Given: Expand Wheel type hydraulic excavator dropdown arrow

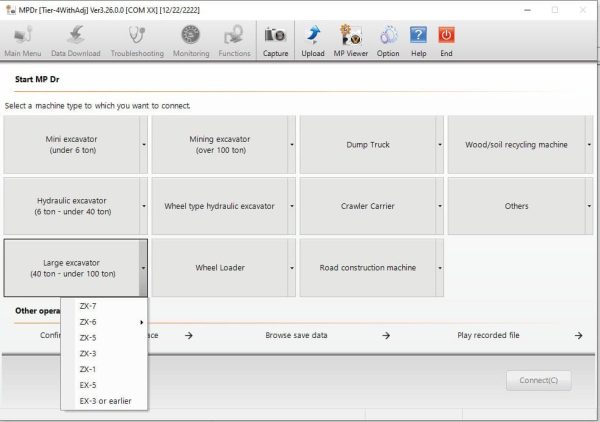Looking at the screenshot, I should click(x=292, y=206).
